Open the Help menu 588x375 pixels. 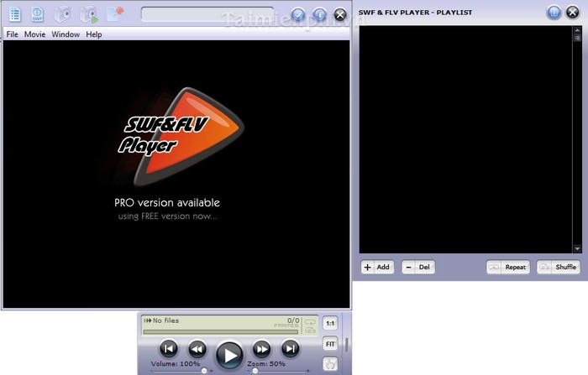94,34
